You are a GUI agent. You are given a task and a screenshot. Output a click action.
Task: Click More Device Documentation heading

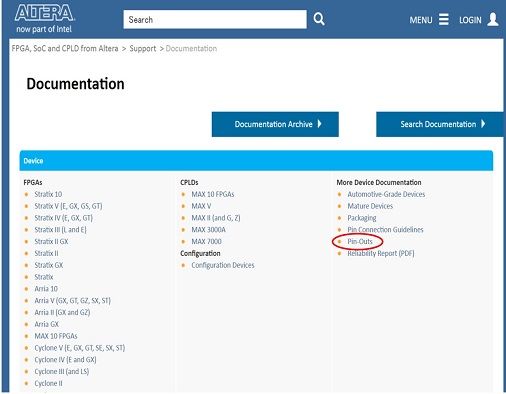[379, 182]
